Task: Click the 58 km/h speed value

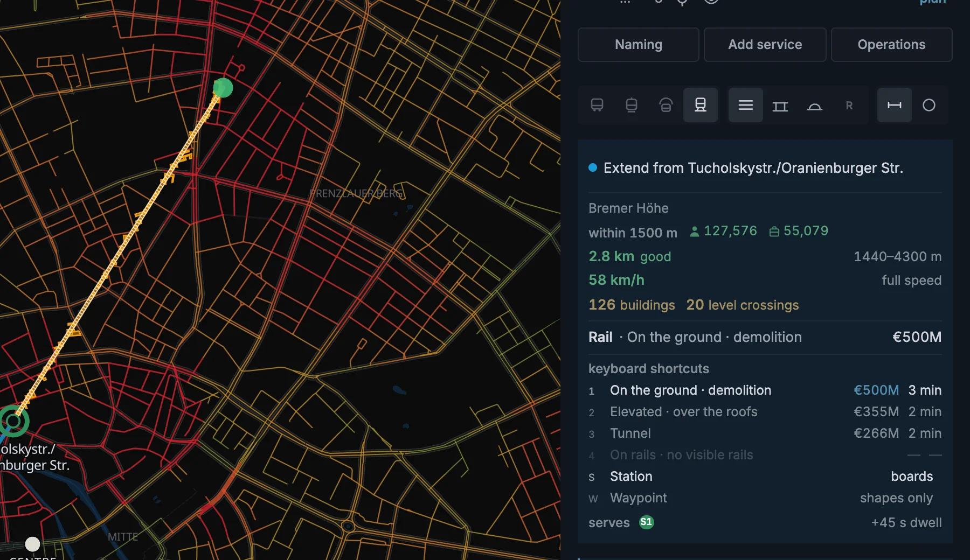Action: click(x=616, y=280)
